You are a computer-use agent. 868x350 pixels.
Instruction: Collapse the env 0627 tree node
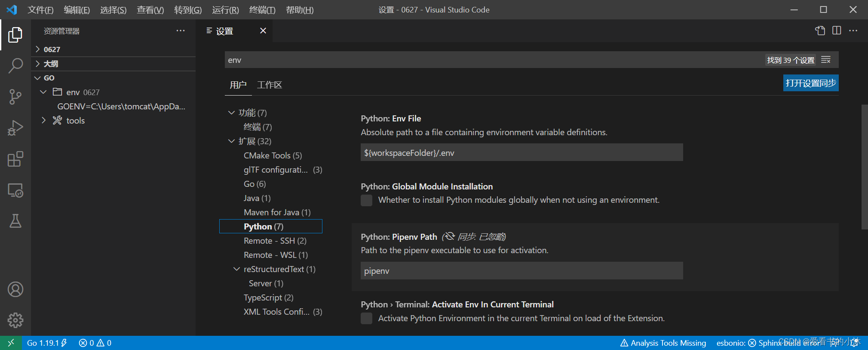pos(43,92)
